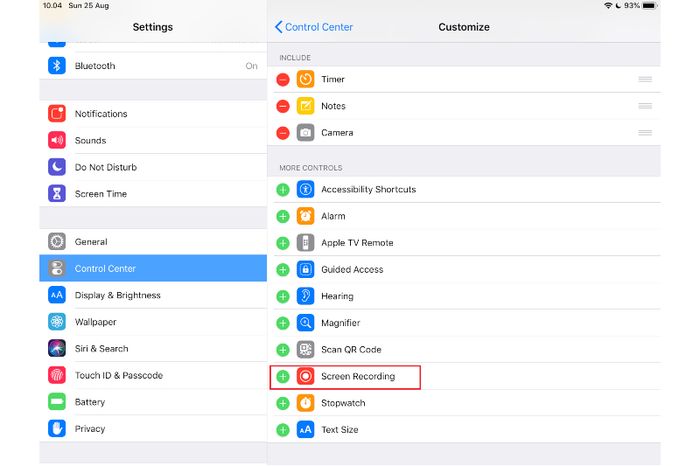Open Do Not Disturb settings

click(153, 167)
